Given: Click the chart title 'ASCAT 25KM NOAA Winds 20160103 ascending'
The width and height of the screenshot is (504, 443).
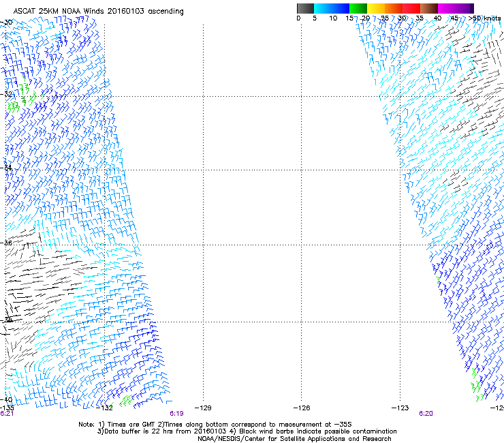Looking at the screenshot, I should (98, 12).
